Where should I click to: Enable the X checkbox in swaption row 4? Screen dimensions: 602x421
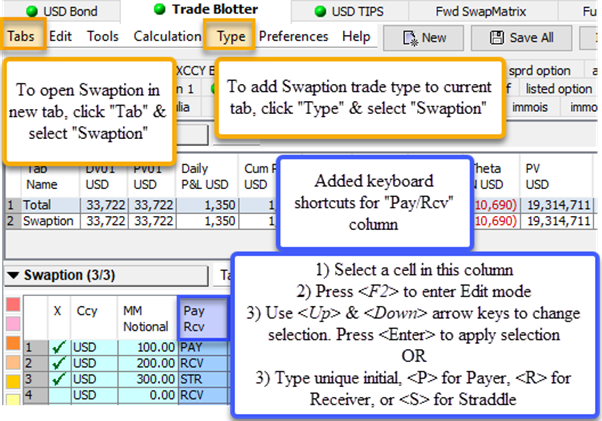59,395
